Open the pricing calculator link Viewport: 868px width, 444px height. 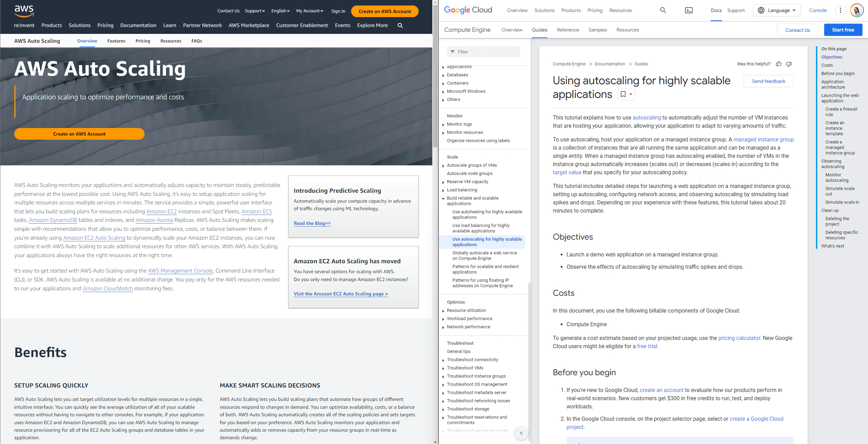[739, 338]
